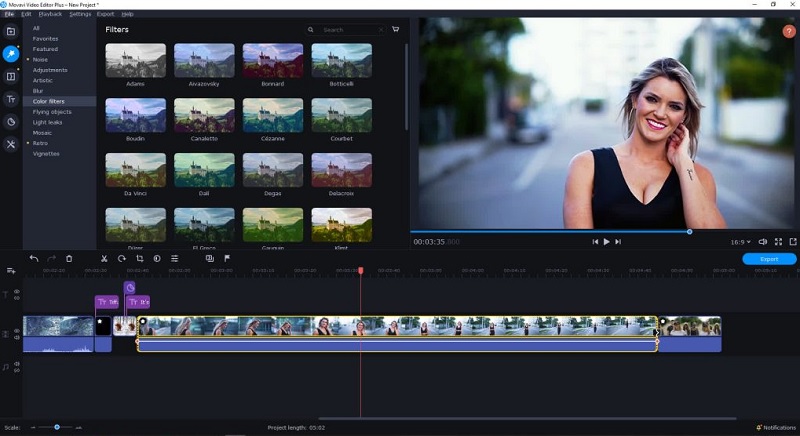Add a marker with flag icon
The image size is (800, 436).
(x=227, y=259)
